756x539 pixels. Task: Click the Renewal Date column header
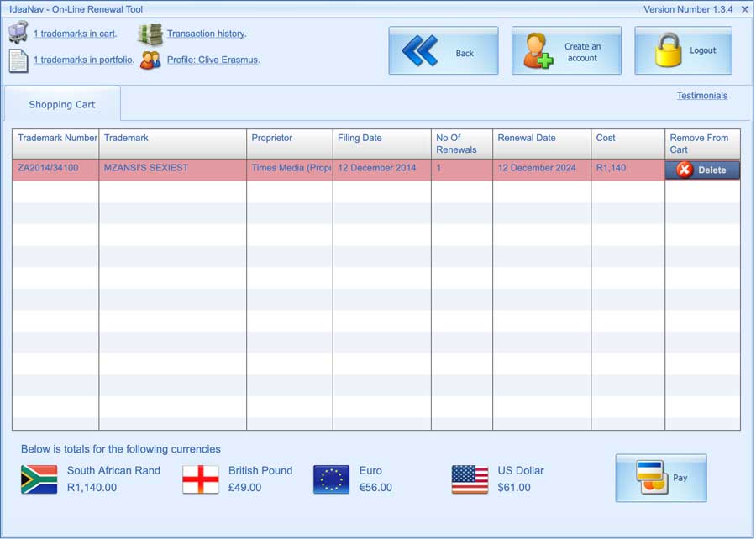tap(542, 144)
